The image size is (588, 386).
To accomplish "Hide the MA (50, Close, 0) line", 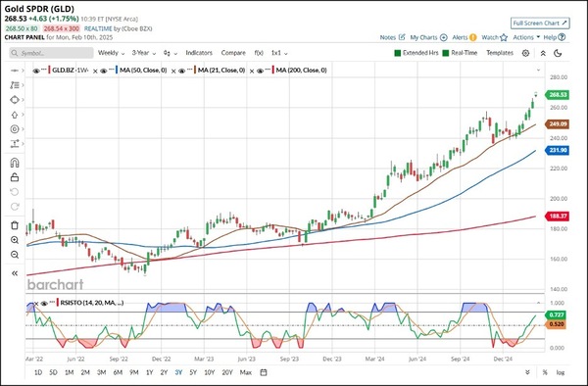I will click(104, 71).
